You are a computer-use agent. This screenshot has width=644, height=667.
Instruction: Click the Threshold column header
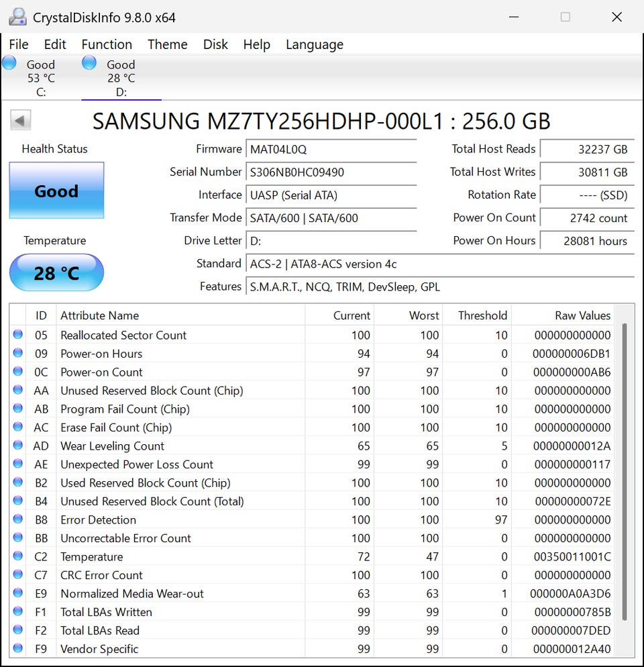[477, 315]
